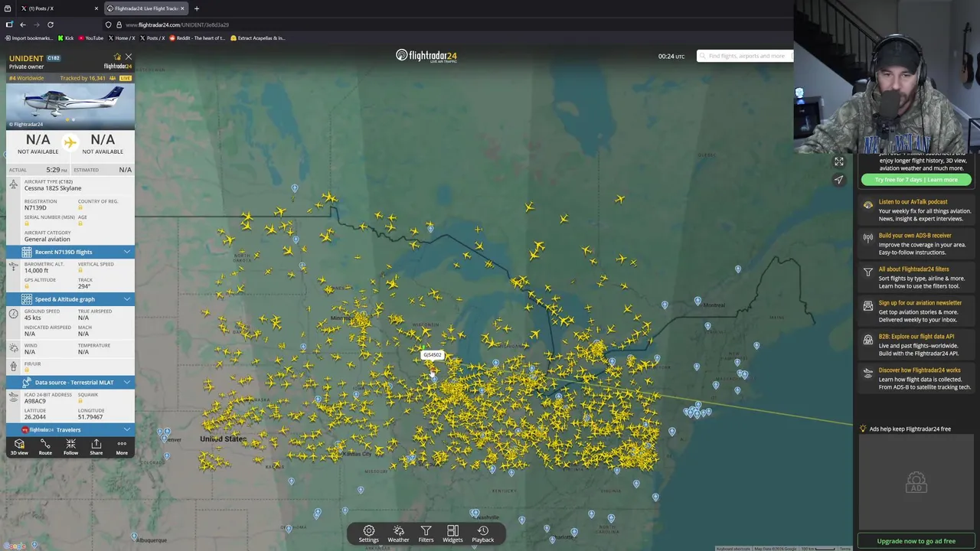Open the Widgets panel

(452, 533)
